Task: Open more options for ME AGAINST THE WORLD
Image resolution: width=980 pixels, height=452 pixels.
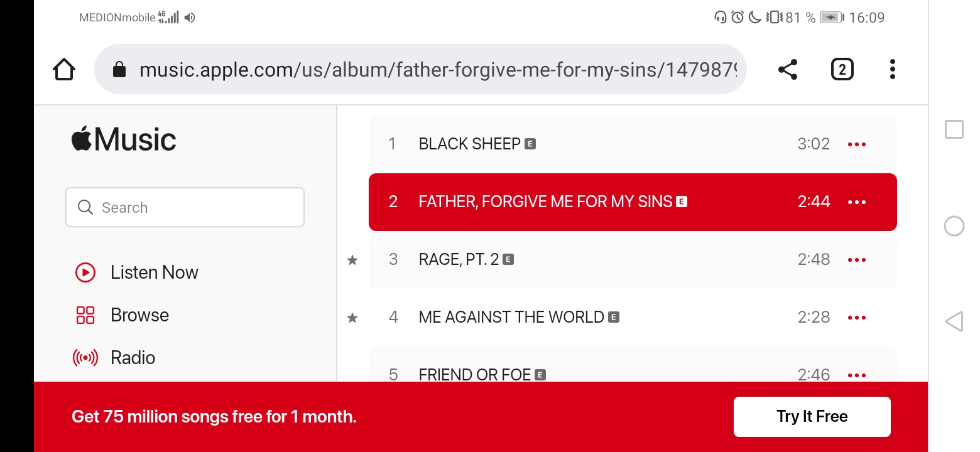Action: click(x=856, y=318)
